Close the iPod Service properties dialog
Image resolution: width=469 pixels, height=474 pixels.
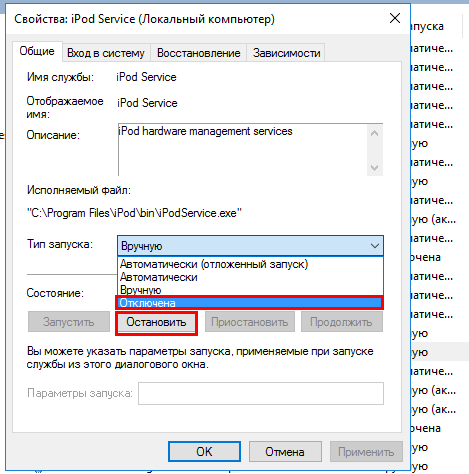(x=395, y=18)
